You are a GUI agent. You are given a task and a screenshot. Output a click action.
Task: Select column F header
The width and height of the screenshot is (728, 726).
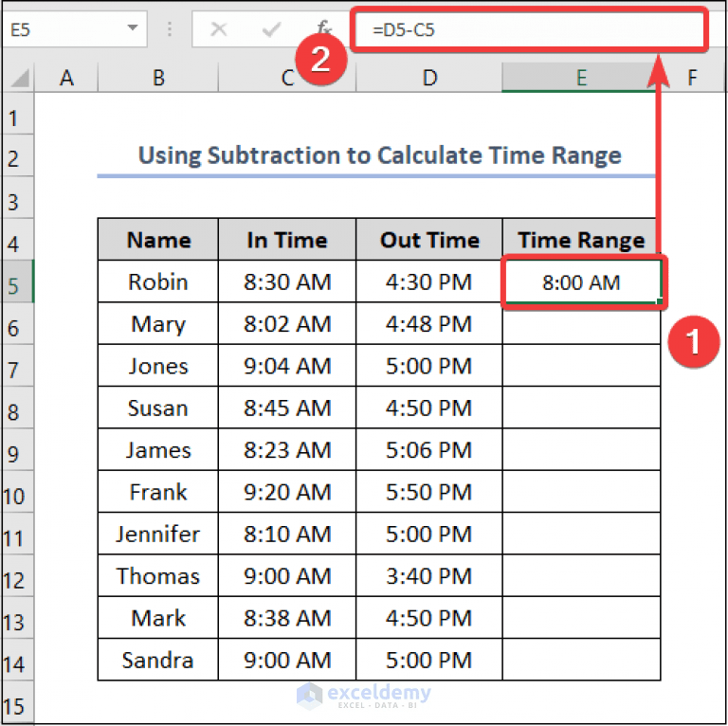pyautogui.click(x=692, y=78)
